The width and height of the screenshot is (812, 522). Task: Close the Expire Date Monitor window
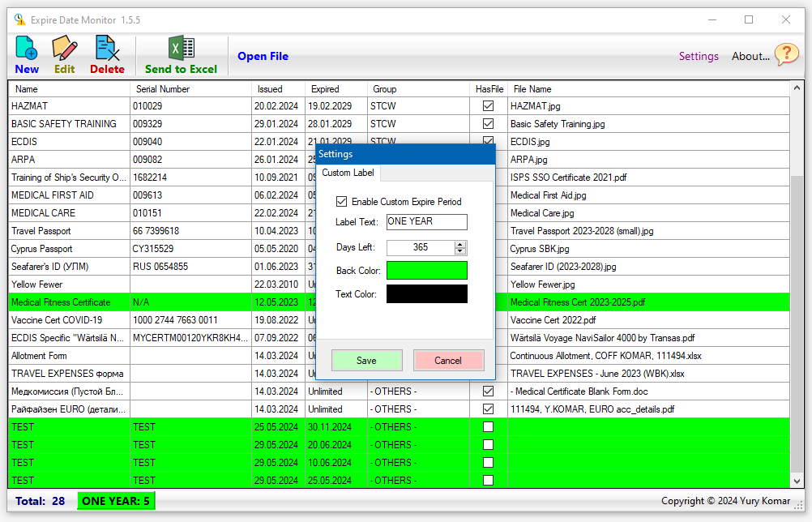click(x=785, y=19)
